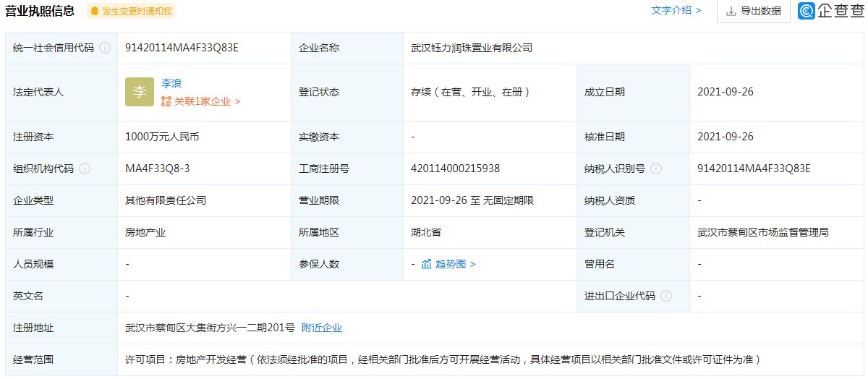Click the 关联企业 relation icon

coord(166,102)
